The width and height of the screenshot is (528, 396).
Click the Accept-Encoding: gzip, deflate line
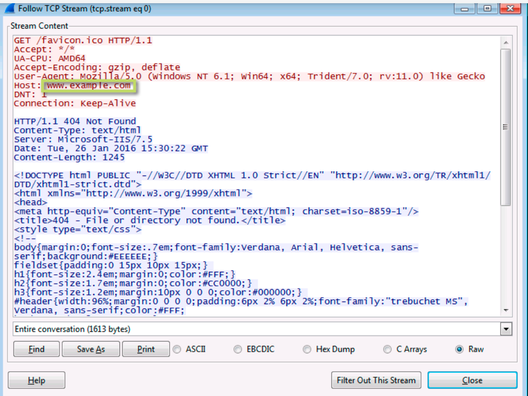tap(97, 67)
